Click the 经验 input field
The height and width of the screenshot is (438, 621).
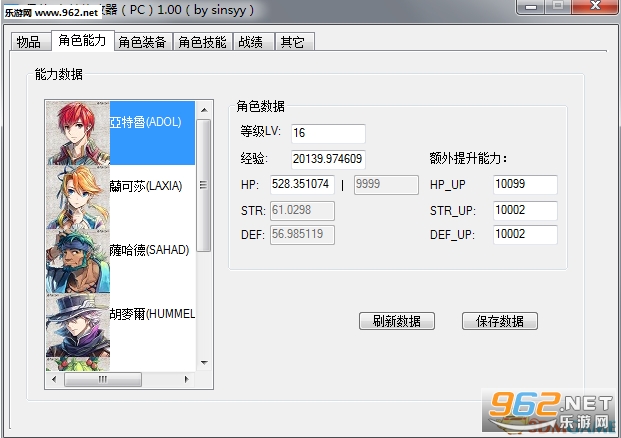pos(328,159)
